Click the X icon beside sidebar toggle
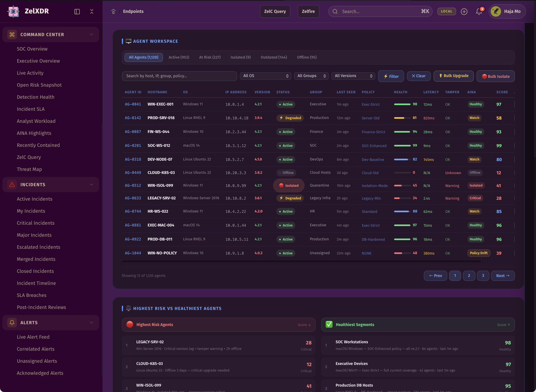This screenshot has width=536, height=392. [92, 11]
